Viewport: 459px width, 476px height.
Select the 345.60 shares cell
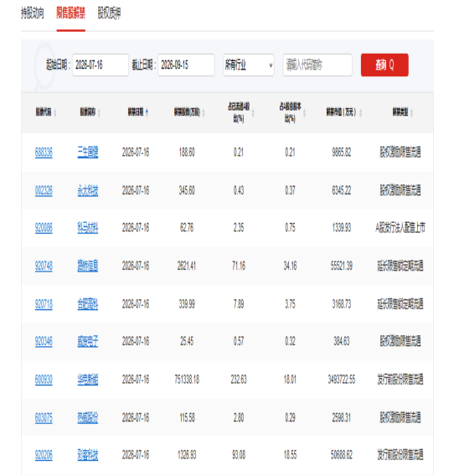click(187, 190)
